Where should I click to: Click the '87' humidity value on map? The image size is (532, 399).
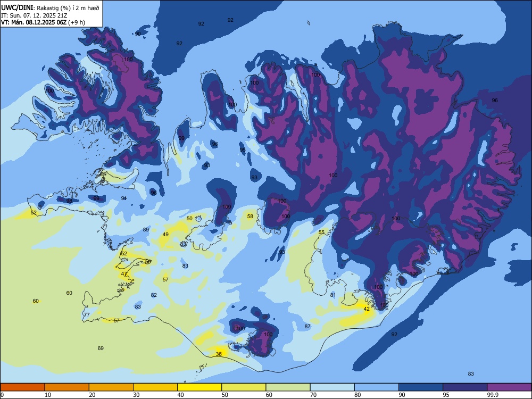(x=307, y=327)
